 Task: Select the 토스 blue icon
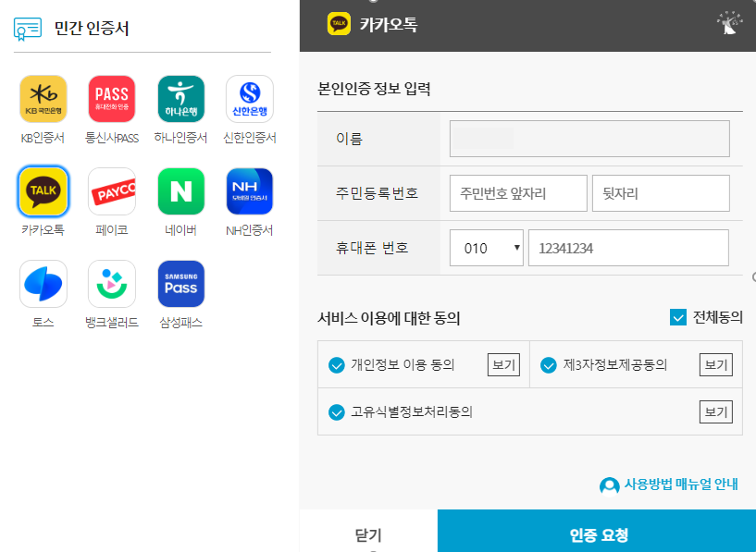tap(43, 284)
